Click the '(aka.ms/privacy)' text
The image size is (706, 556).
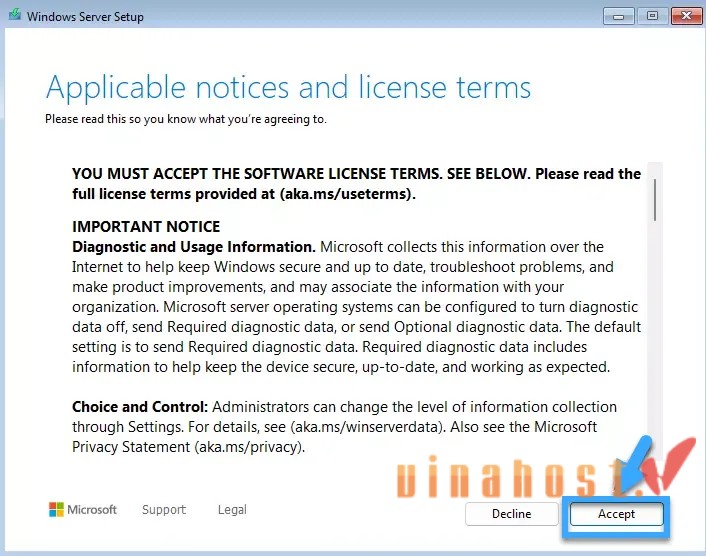248,447
